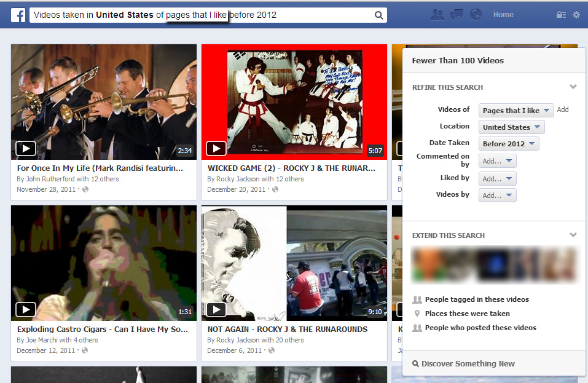This screenshot has width=588, height=383.
Task: Click People tagged in these videos
Action: click(476, 299)
